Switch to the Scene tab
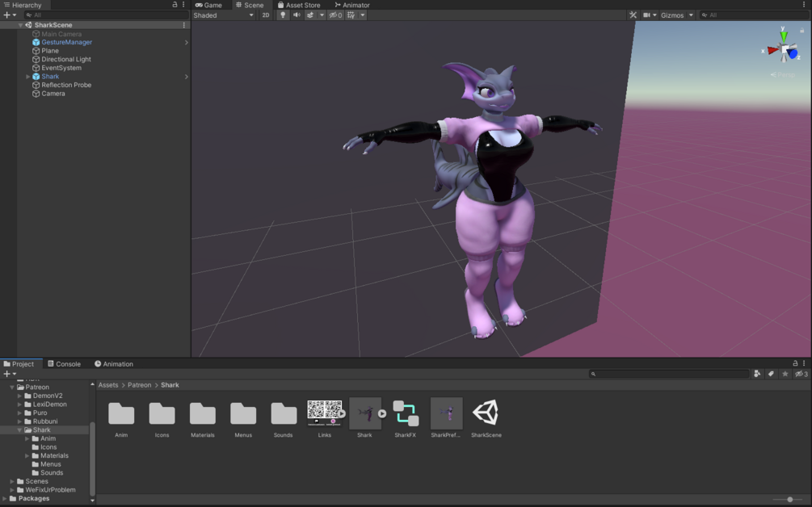812x507 pixels. click(250, 5)
